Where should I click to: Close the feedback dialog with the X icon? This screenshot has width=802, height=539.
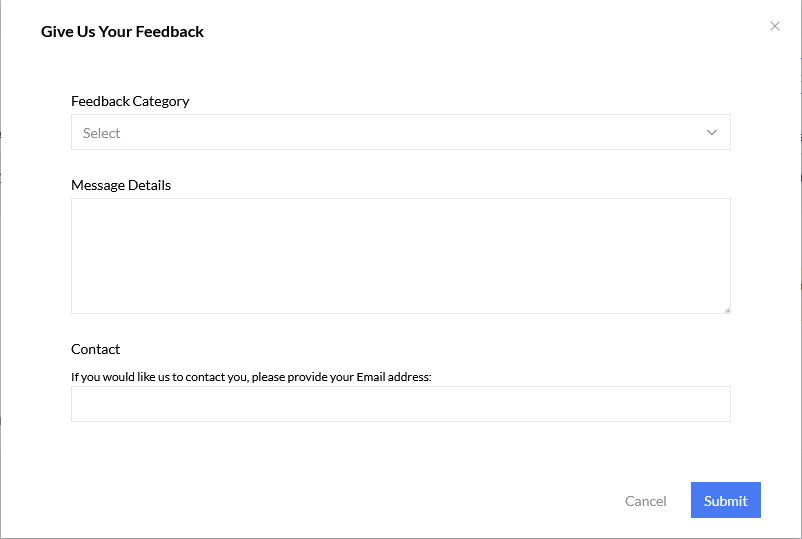click(775, 26)
